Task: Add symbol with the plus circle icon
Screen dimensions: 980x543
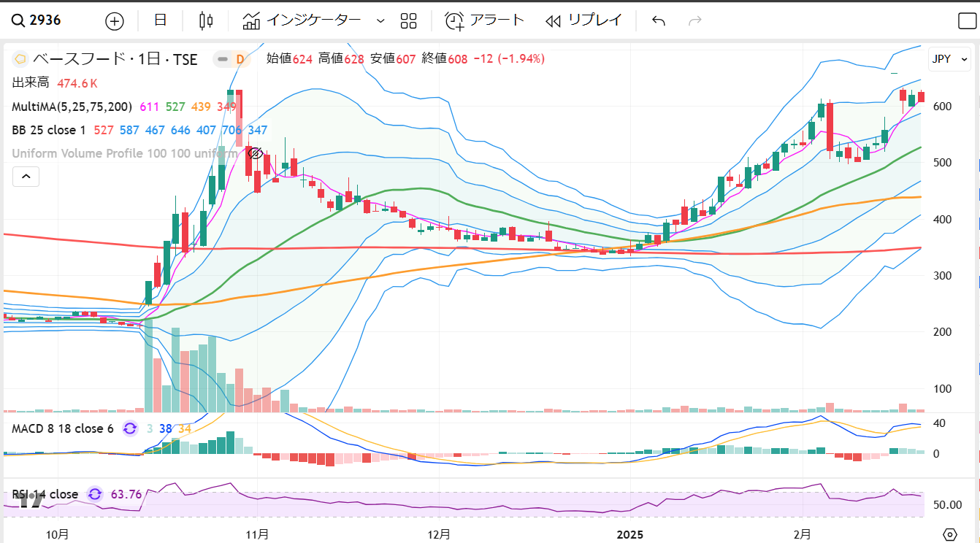Action: point(115,20)
